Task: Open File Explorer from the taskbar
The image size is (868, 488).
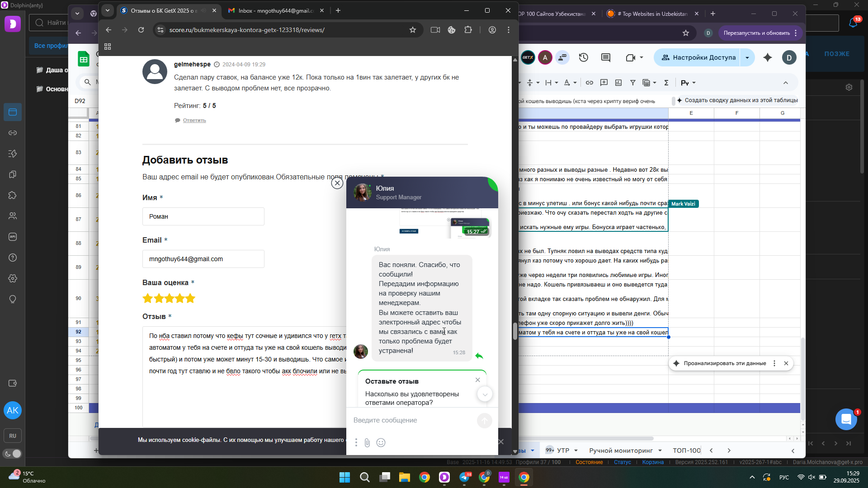Action: point(404,477)
